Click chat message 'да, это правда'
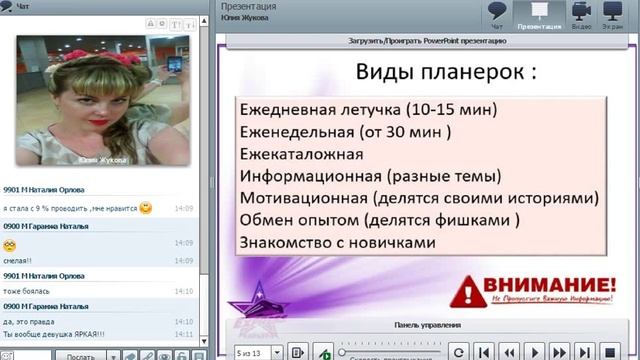640x360 pixels. (29, 322)
